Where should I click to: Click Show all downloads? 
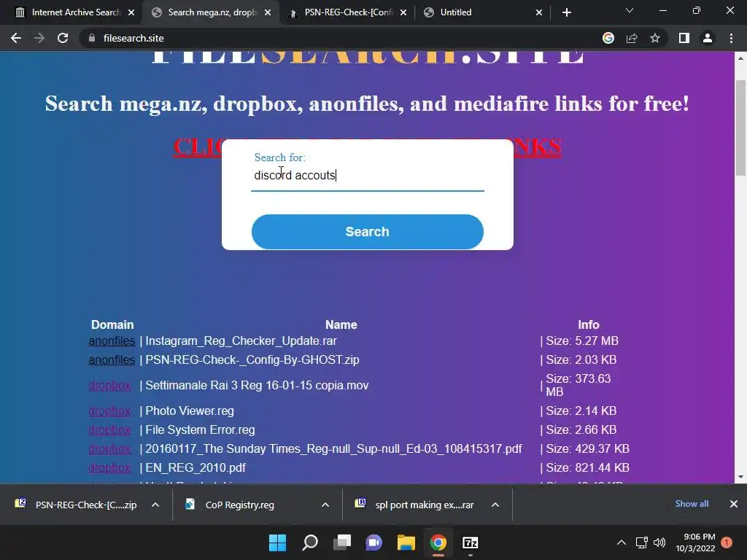692,504
